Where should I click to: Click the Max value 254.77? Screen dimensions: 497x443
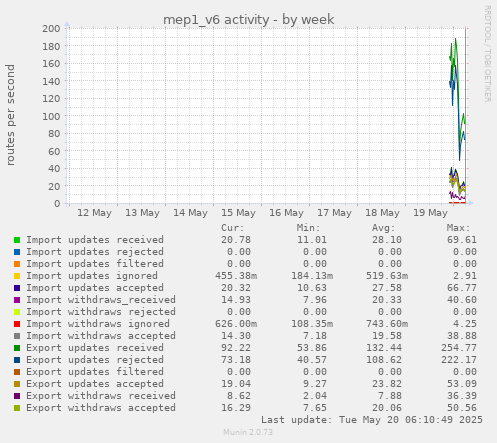click(459, 348)
